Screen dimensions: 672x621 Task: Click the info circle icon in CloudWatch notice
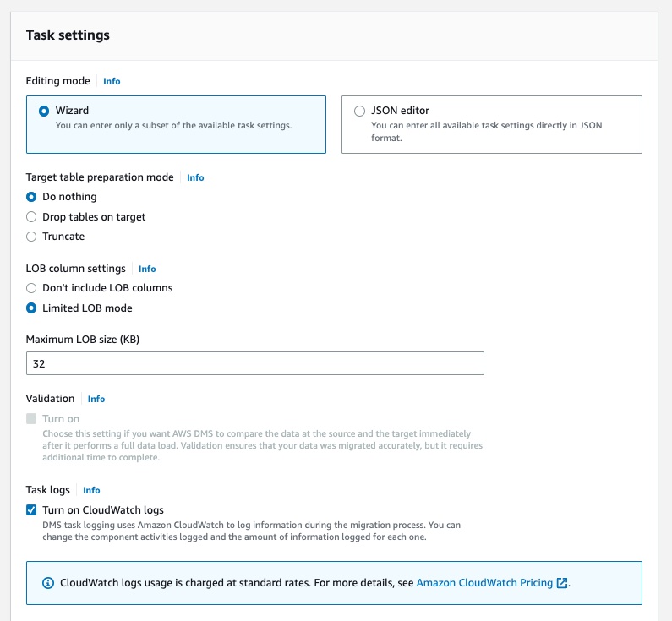point(48,583)
